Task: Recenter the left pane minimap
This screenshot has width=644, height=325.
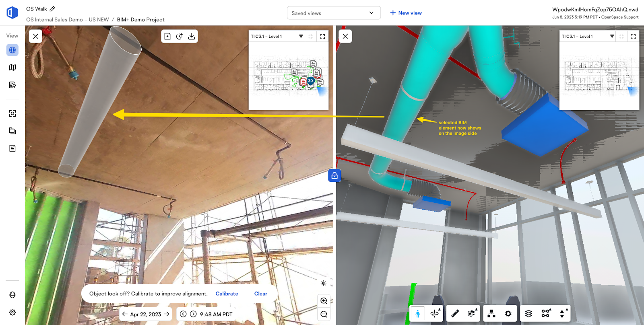Action: pos(311,36)
